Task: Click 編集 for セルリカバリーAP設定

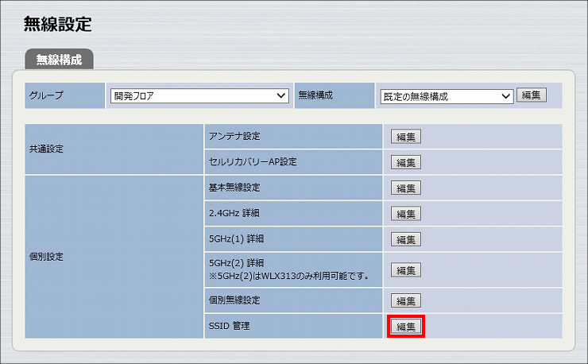Action: point(406,162)
